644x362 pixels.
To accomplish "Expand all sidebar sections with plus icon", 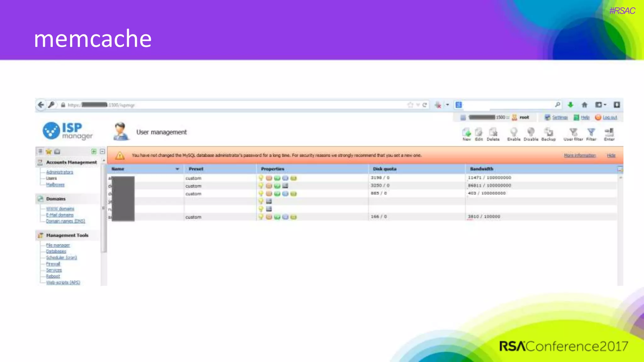I will point(94,151).
